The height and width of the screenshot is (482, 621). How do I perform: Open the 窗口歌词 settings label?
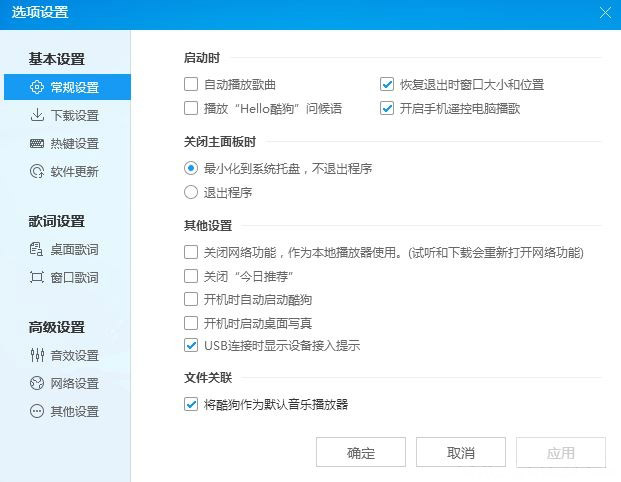(74, 277)
